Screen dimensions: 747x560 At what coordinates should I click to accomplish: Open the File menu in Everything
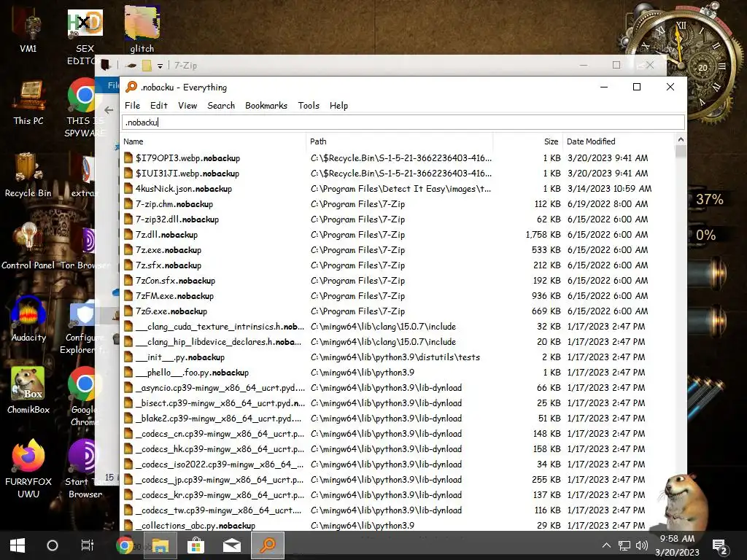[x=132, y=105]
